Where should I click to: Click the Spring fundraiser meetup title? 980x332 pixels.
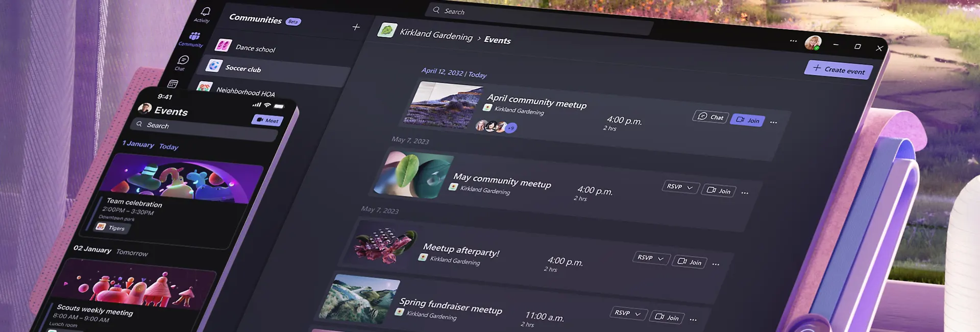pos(451,306)
